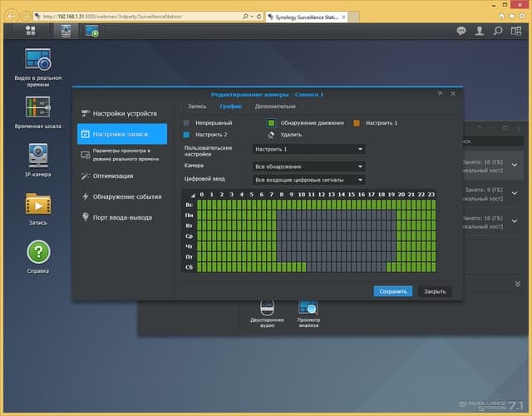532x416 pixels.
Task: Open the search magnifier in top bar
Action: [x=498, y=32]
